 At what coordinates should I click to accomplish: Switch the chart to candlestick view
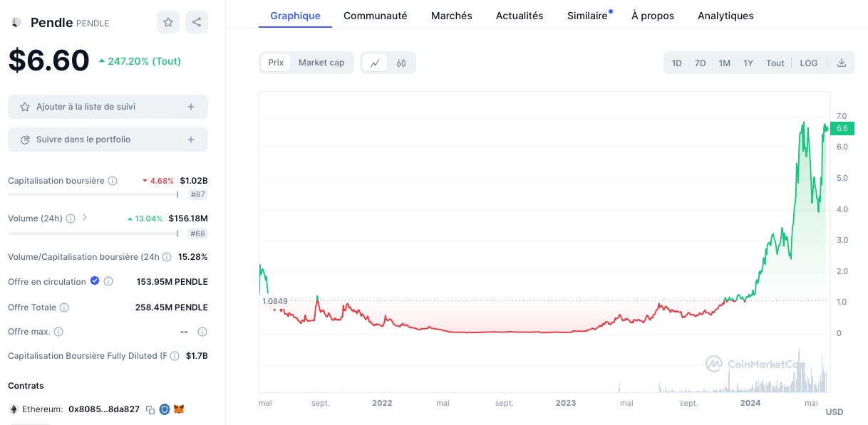click(x=401, y=63)
